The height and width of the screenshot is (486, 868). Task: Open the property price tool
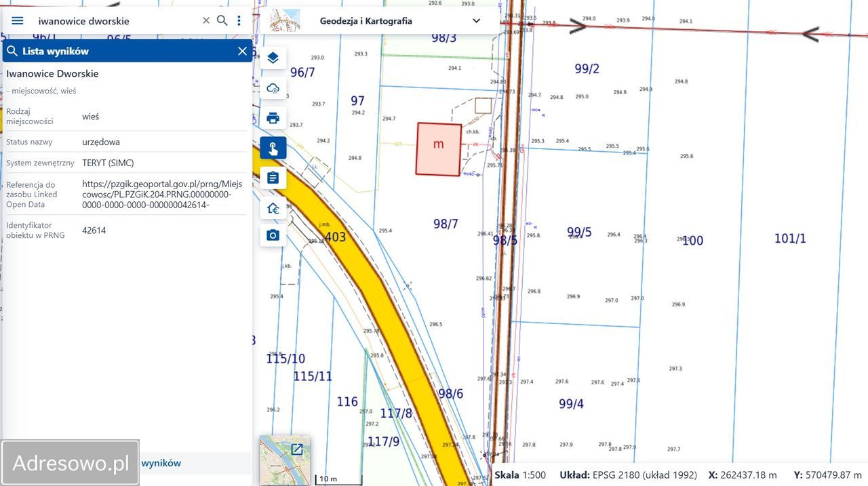[273, 207]
